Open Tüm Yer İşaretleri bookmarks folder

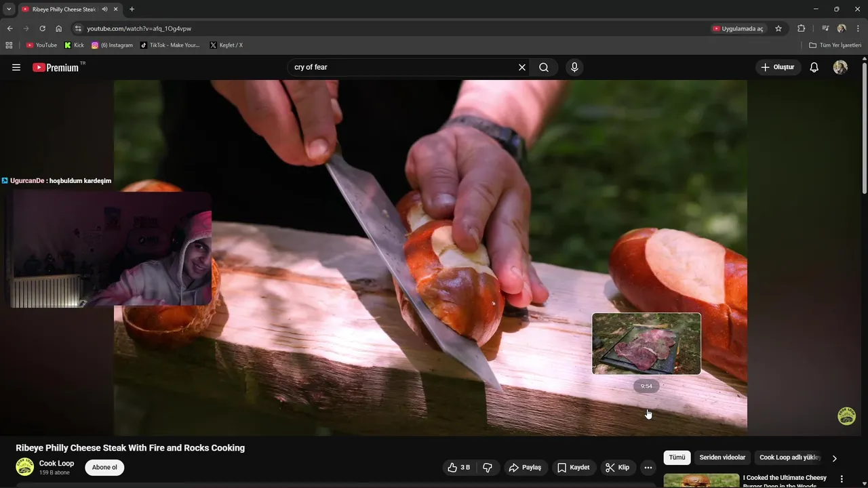835,45
